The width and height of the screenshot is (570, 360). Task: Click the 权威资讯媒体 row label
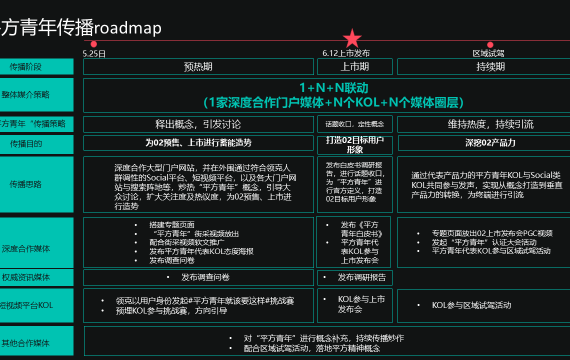(37, 277)
